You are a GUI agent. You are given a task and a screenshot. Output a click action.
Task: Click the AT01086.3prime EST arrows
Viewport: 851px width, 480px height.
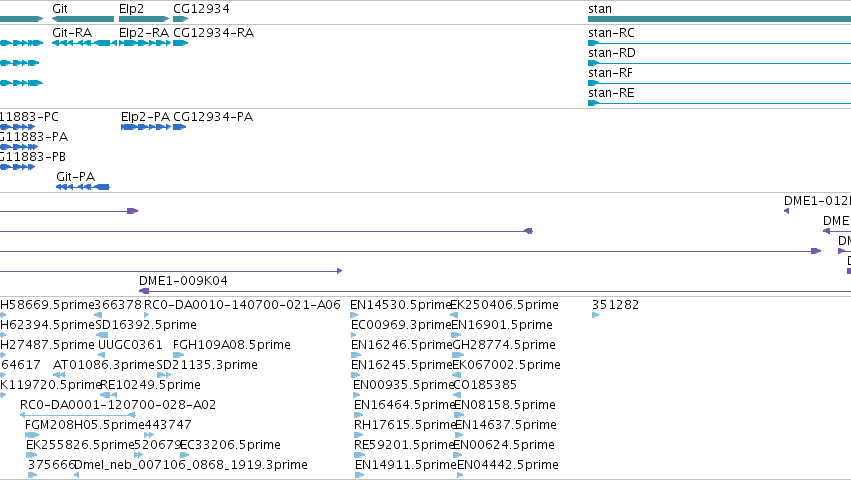[60, 375]
